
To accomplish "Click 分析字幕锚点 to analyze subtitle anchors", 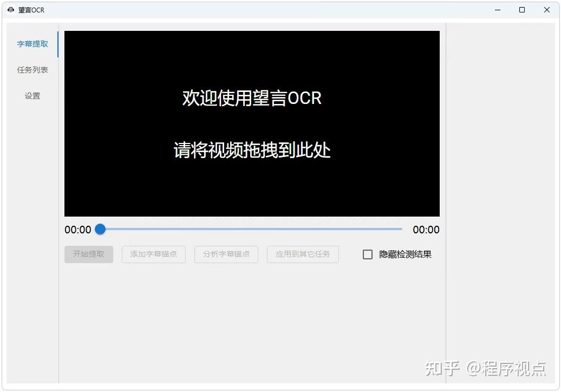I will tap(226, 254).
